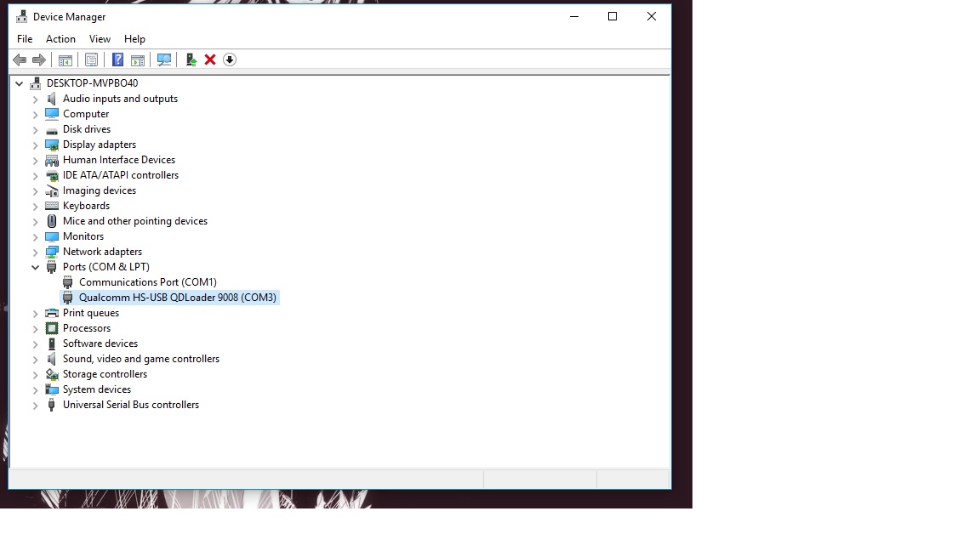Minimize the Device Manager window
This screenshot has width=980, height=551.
(x=574, y=17)
